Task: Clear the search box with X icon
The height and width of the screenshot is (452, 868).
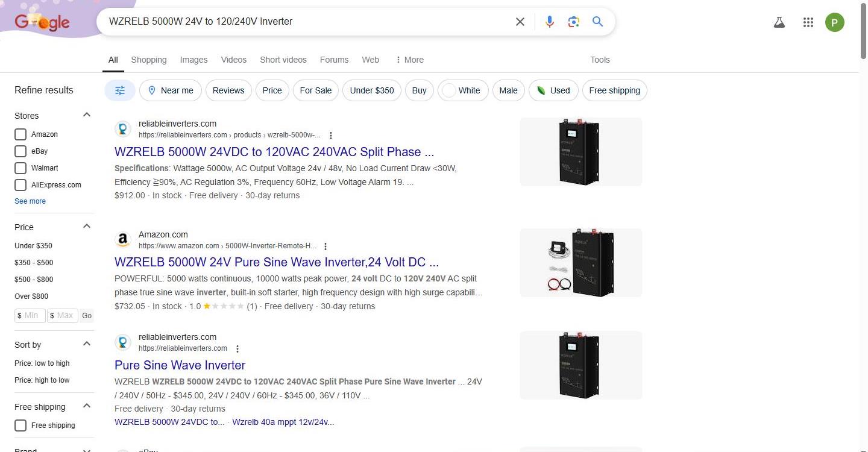Action: tap(520, 22)
